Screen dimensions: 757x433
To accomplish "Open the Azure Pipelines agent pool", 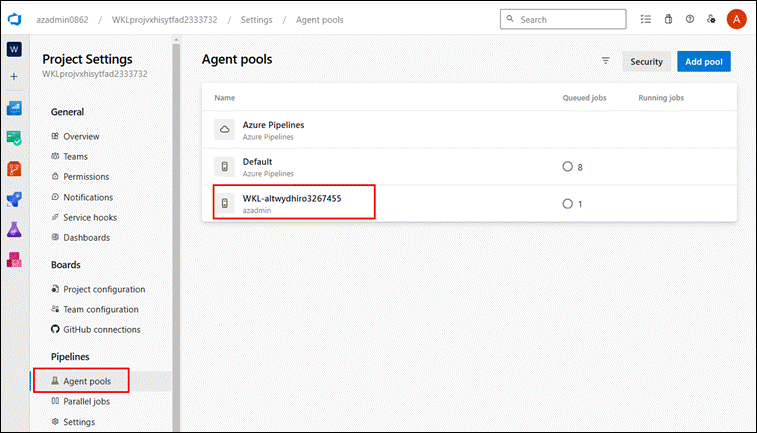I will pos(469,130).
